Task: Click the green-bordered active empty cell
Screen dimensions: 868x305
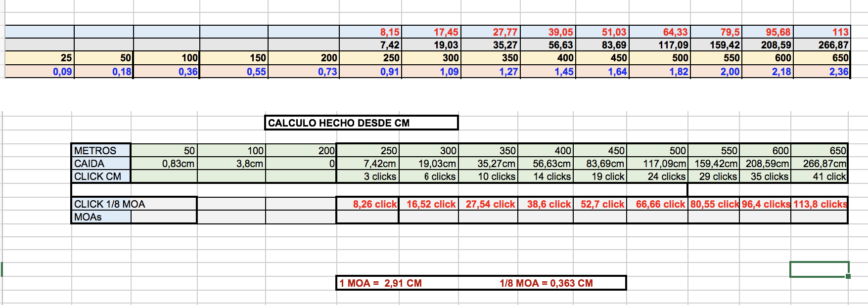Action: [x=819, y=269]
